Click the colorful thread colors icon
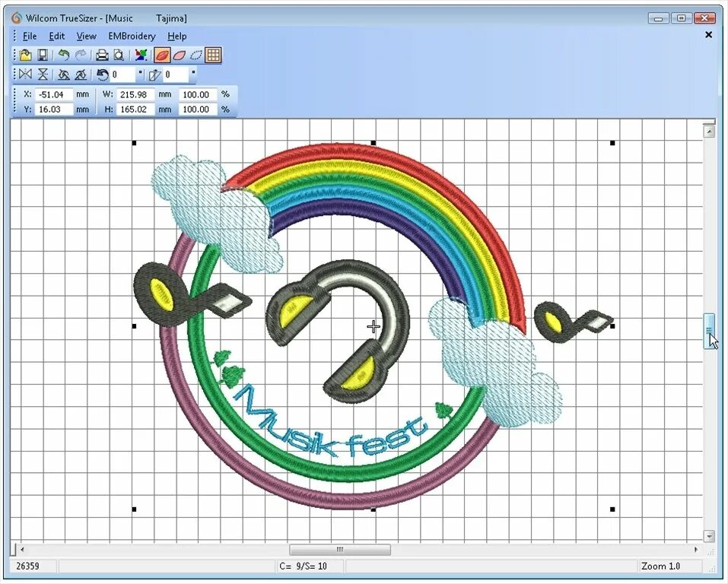The height and width of the screenshot is (584, 728). click(x=141, y=56)
